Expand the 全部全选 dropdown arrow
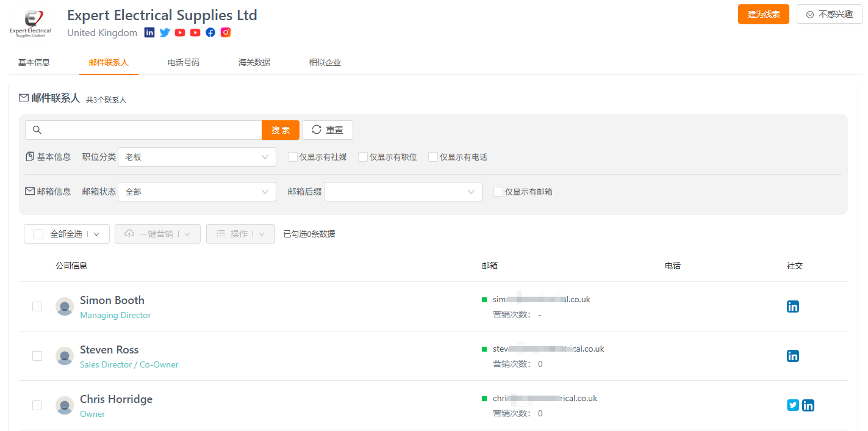This screenshot has height=431, width=868. click(x=96, y=234)
